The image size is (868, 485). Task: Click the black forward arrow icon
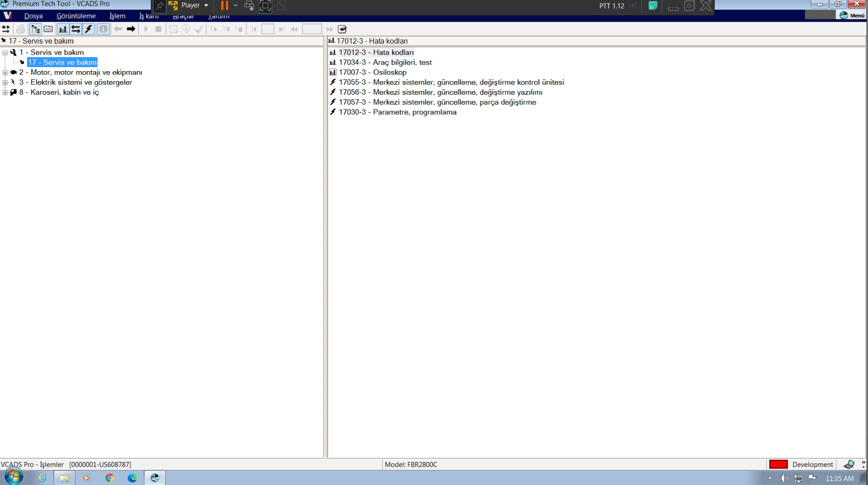pos(131,29)
